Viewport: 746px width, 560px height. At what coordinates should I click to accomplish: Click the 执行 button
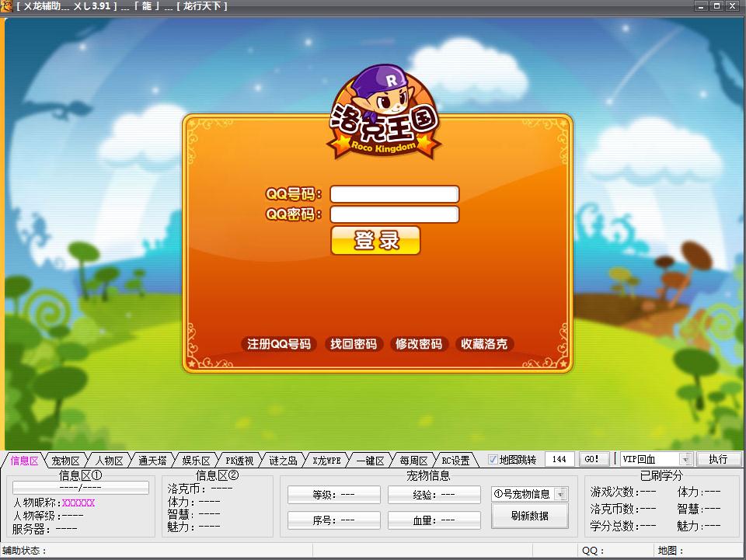[x=718, y=459]
